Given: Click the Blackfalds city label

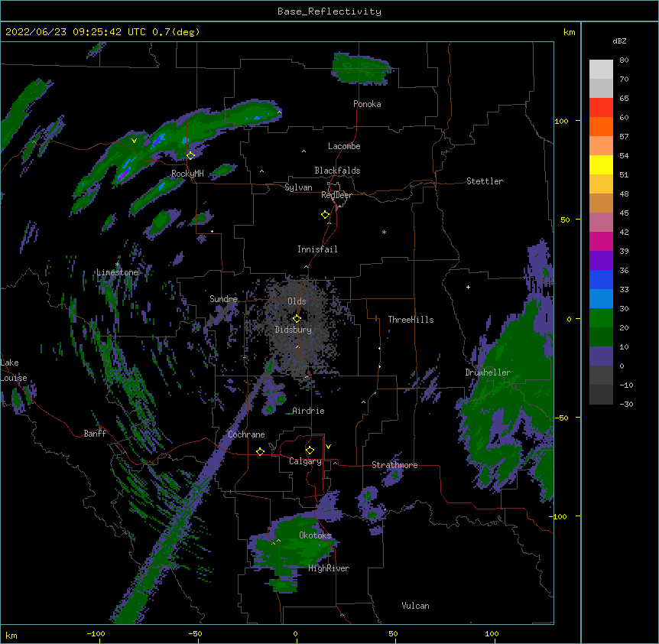Looking at the screenshot, I should [337, 171].
